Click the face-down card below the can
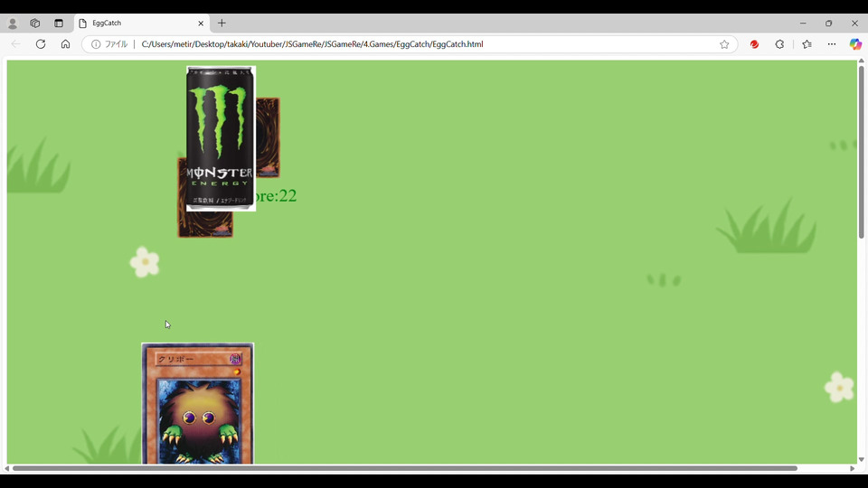 point(206,224)
